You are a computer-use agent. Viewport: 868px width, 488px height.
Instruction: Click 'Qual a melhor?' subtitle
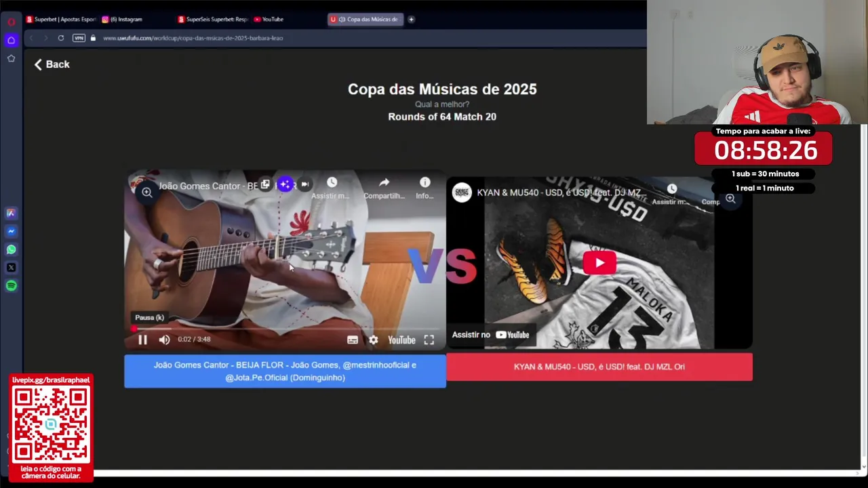coord(442,104)
